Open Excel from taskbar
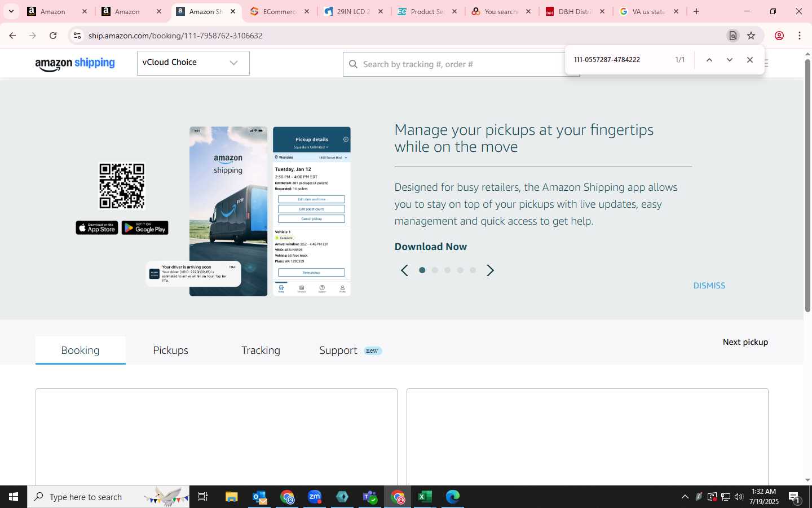 point(425,497)
